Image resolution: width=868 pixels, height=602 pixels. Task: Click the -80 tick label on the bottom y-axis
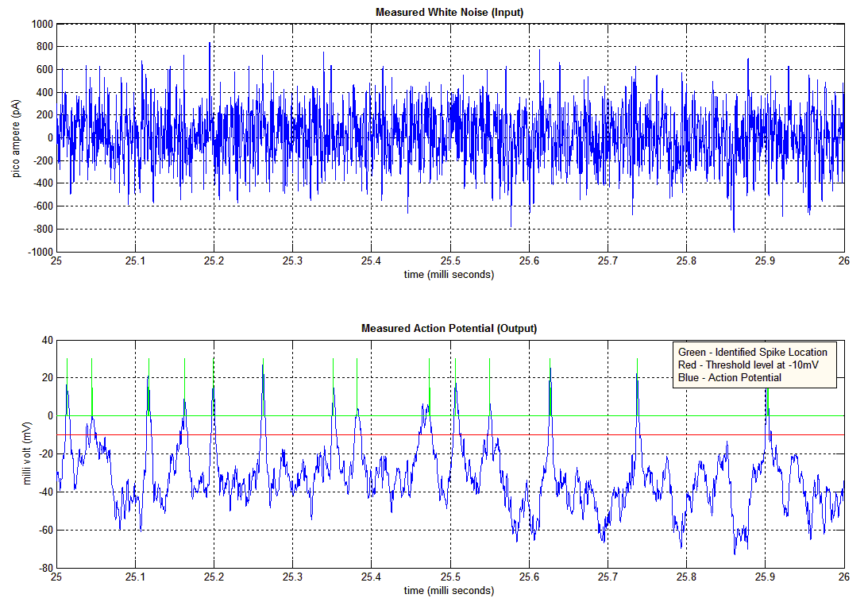click(x=44, y=569)
